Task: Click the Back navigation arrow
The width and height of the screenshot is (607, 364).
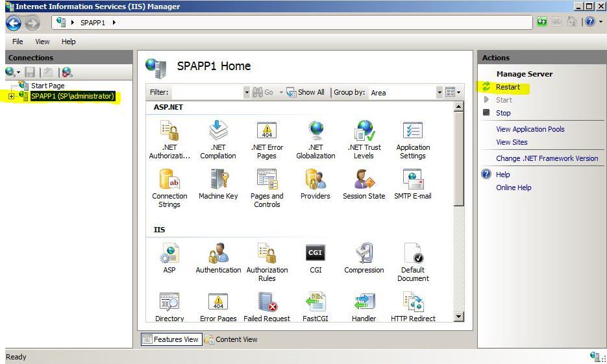Action: tap(14, 23)
